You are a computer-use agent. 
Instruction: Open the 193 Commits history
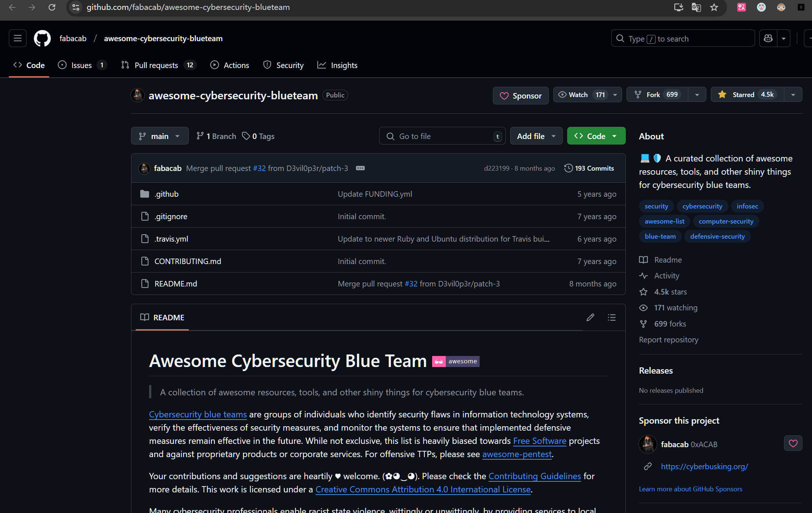(x=589, y=168)
